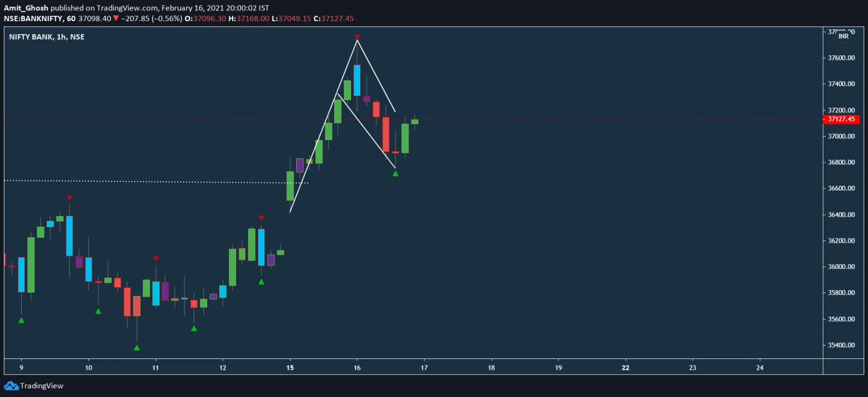Click the TradingView text at the bottom left
This screenshot has height=397, width=868.
point(42,386)
